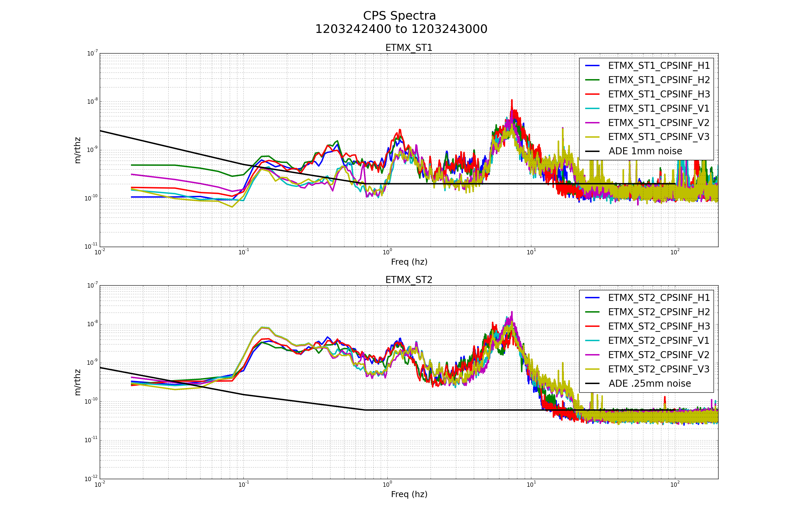
Task: Click the magenta ETMX_ST1_CPSINF_V2 legend line
Action: [593, 123]
